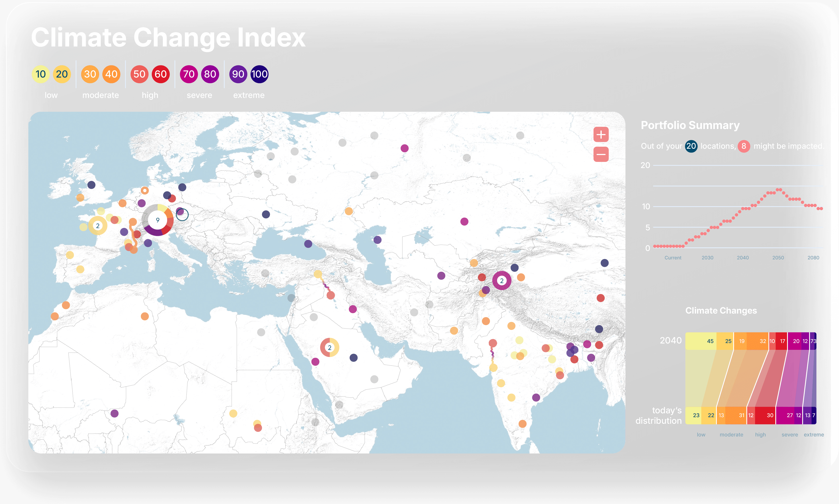Select the cluster of 2 in Saudi Arabia
839x504 pixels.
(330, 347)
